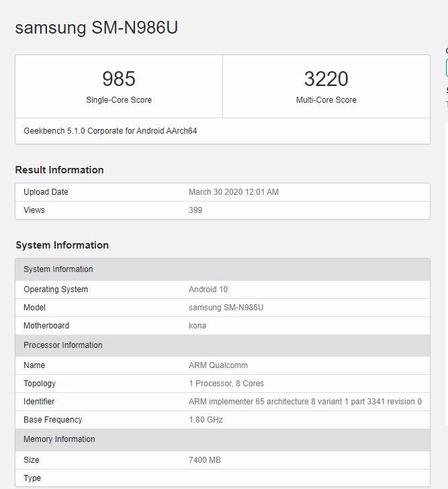Screen dimensions: 448x489
Task: Click the processor 'Name' row label
Action: pos(34,365)
